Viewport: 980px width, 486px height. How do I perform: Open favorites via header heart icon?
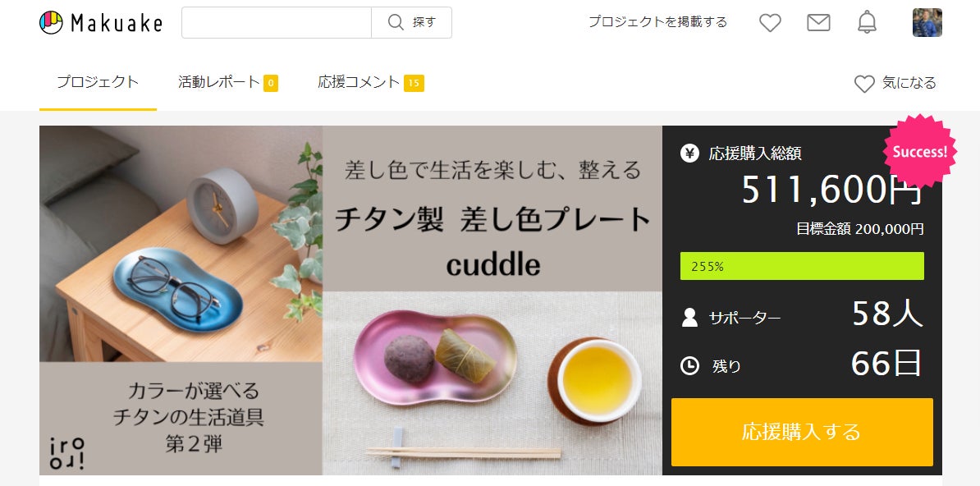click(770, 23)
